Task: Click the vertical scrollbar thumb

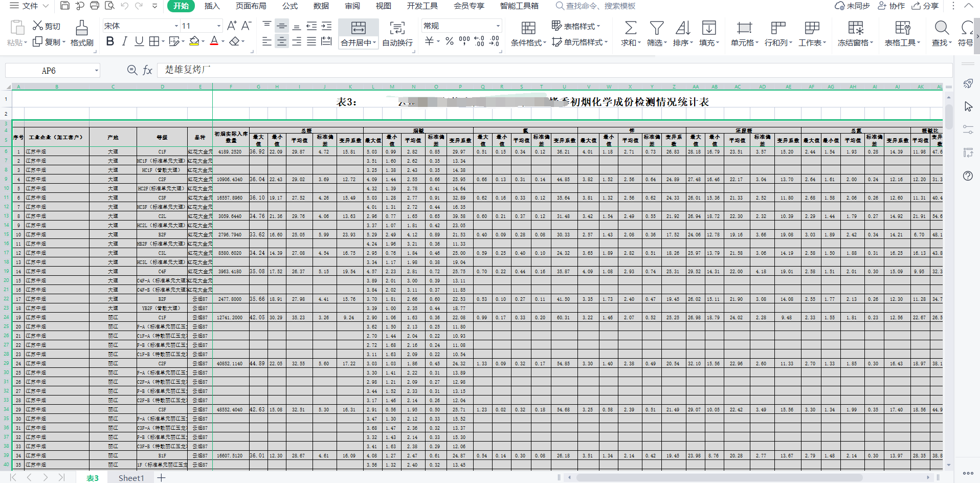Action: click(x=949, y=117)
